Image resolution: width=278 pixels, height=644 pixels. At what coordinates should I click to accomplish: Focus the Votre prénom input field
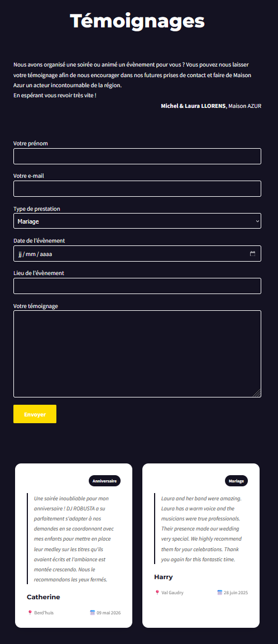137,157
